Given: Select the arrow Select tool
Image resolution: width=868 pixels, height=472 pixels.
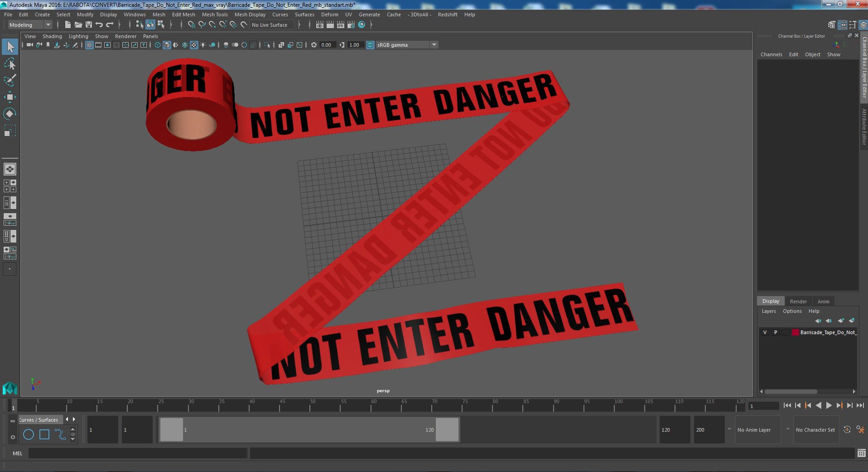Looking at the screenshot, I should (x=10, y=47).
